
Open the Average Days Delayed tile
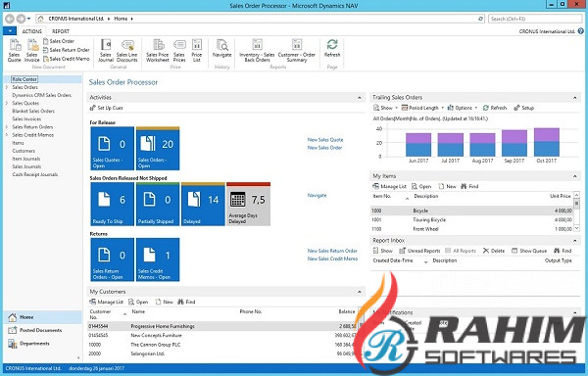pyautogui.click(x=249, y=204)
